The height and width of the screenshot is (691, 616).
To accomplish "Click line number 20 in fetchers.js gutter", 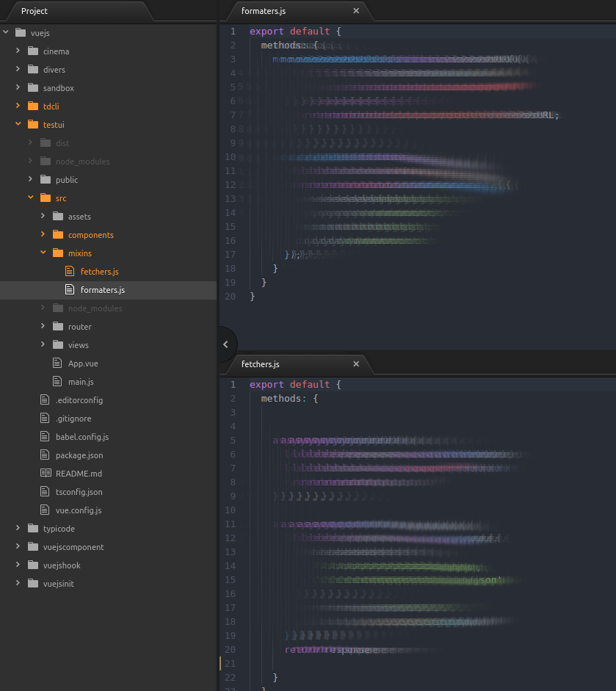I will click(x=231, y=650).
